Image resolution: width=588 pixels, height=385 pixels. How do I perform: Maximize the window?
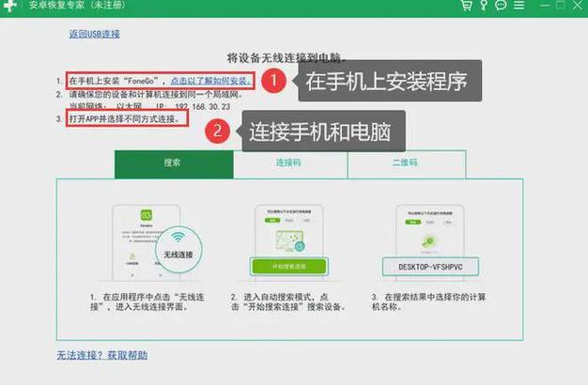(x=561, y=5)
